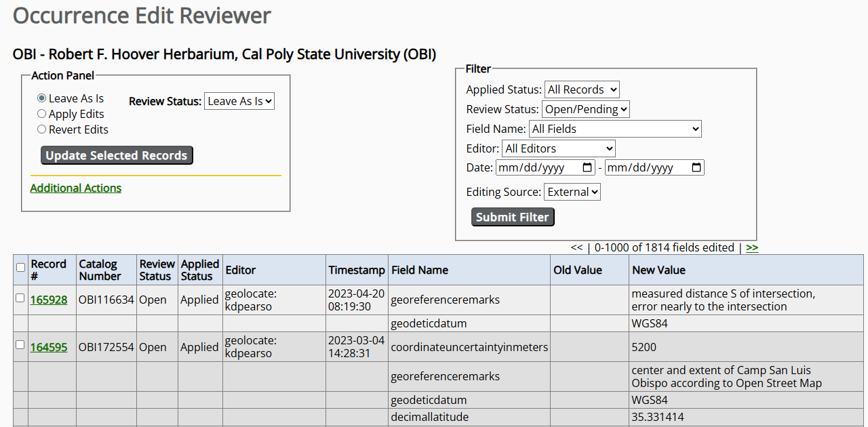Open calendar picker on start date

click(x=587, y=167)
